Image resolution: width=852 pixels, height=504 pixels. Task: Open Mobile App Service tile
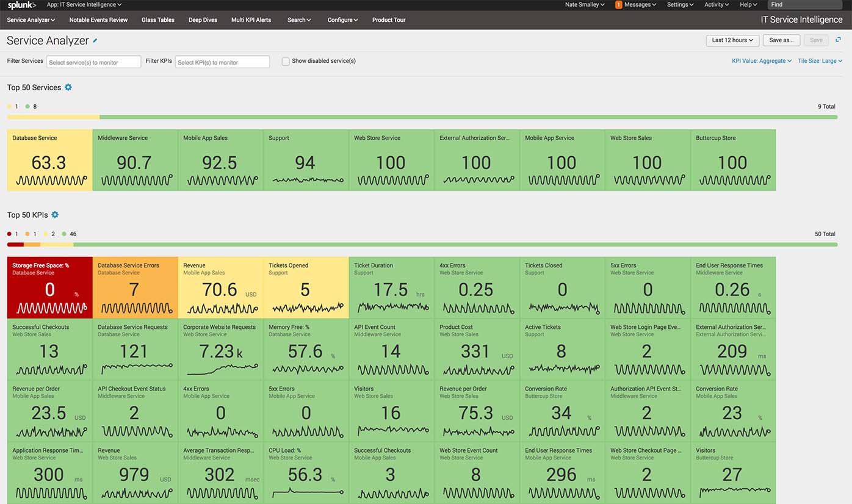click(x=562, y=160)
